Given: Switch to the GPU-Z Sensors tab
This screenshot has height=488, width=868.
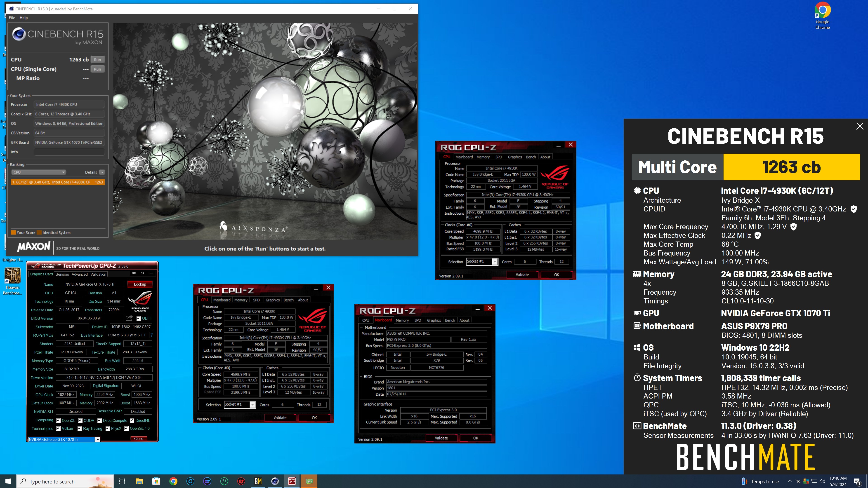Looking at the screenshot, I should tap(62, 274).
